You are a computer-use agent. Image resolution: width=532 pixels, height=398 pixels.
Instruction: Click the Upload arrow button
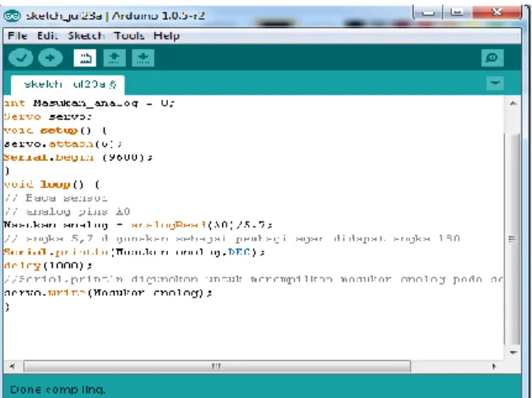click(50, 58)
